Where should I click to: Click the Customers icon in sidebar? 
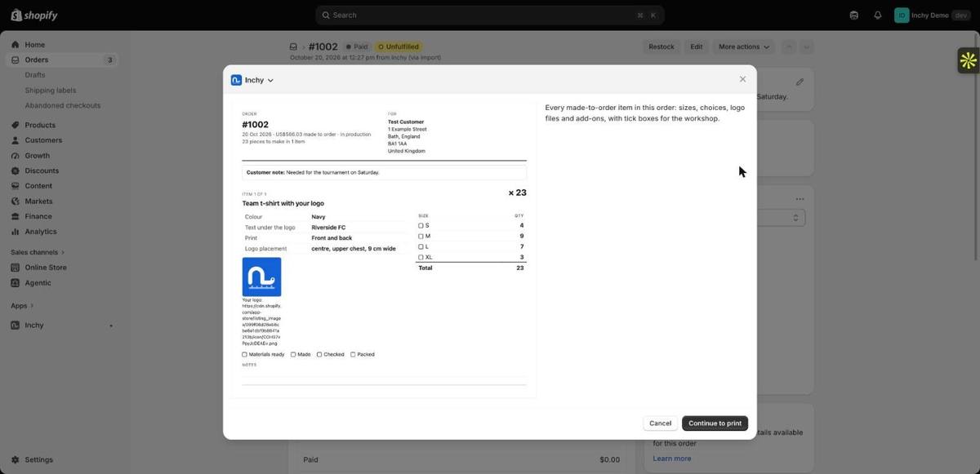(15, 140)
